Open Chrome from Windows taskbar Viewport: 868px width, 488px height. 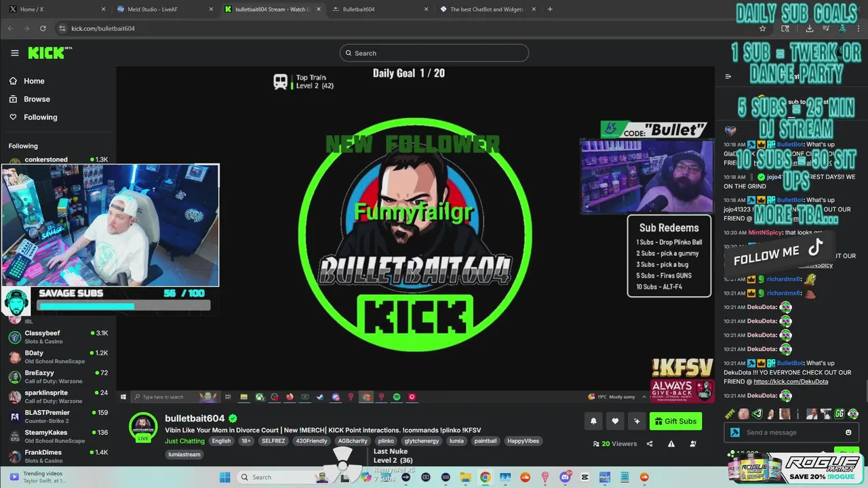[x=486, y=477]
